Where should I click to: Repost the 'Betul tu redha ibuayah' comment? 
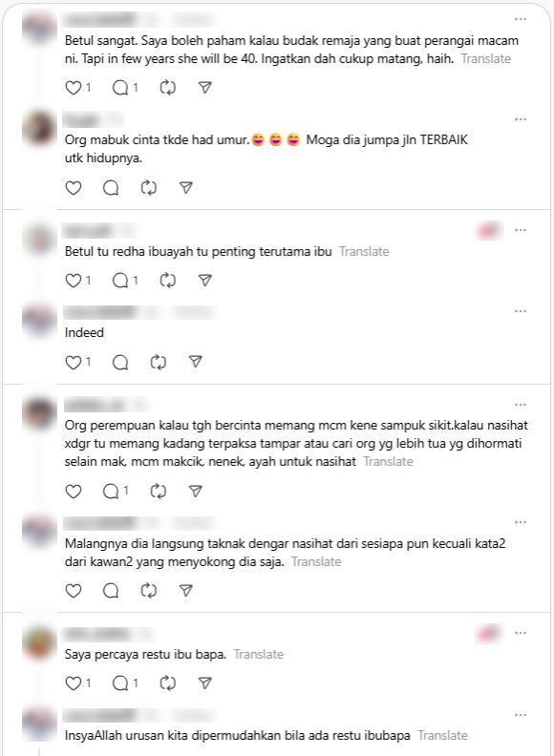167,281
